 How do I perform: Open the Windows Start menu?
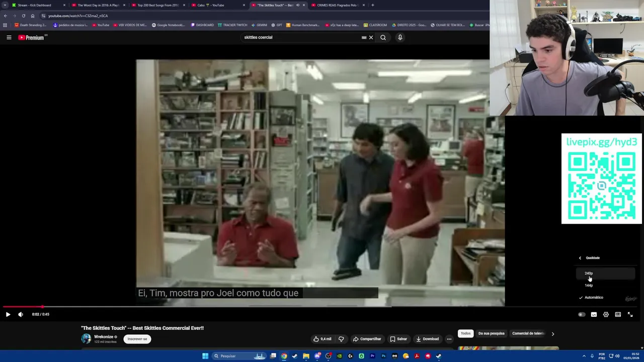click(x=205, y=356)
